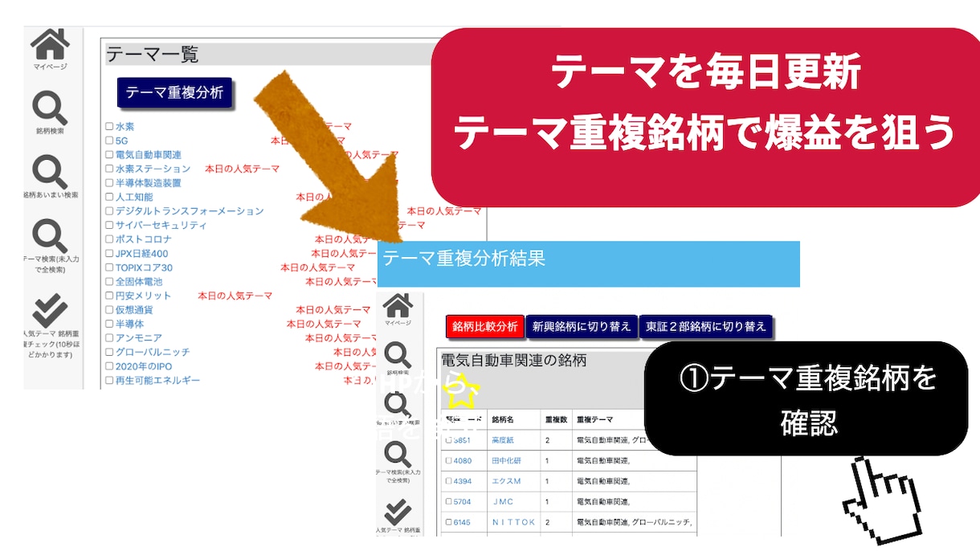Open the 人工知能 theme link

[x=133, y=197]
